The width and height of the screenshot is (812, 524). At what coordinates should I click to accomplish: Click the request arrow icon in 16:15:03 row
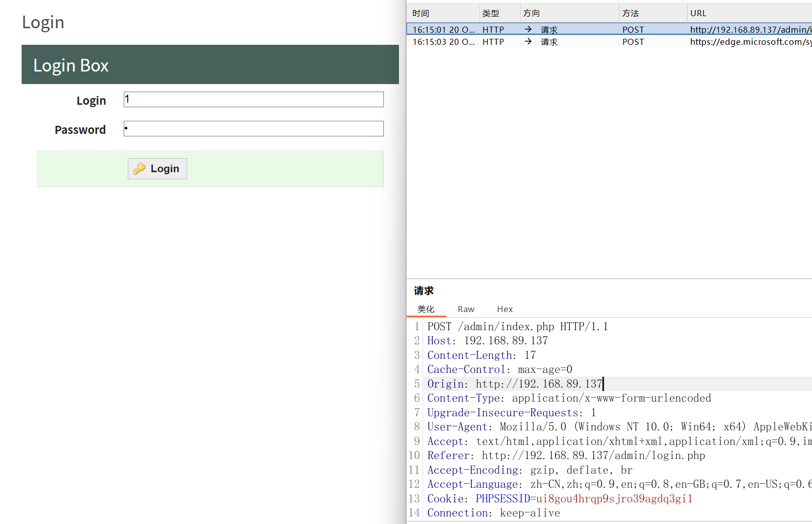click(528, 41)
